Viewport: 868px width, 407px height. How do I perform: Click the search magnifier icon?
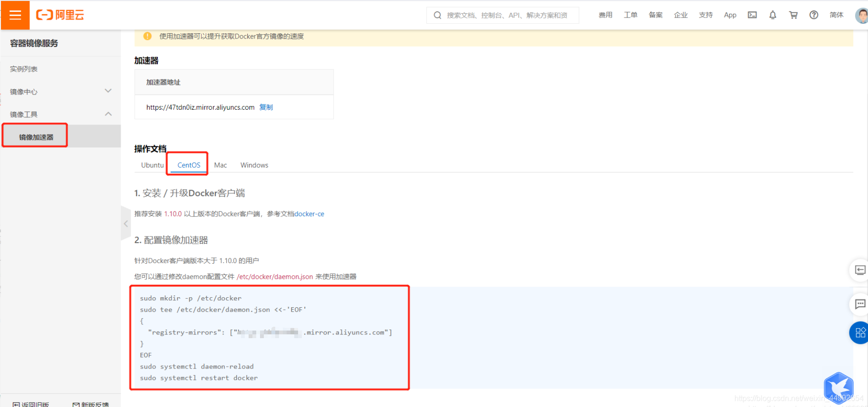pyautogui.click(x=437, y=15)
